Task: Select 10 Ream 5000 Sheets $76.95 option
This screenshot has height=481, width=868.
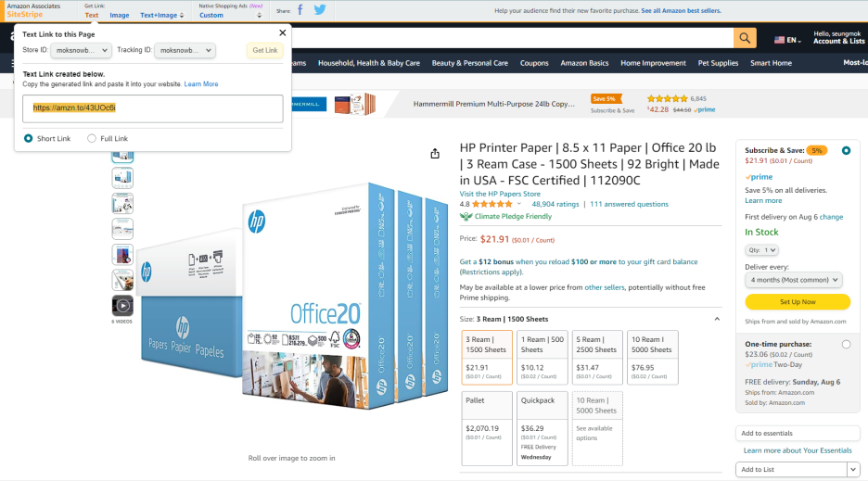Action: 653,357
